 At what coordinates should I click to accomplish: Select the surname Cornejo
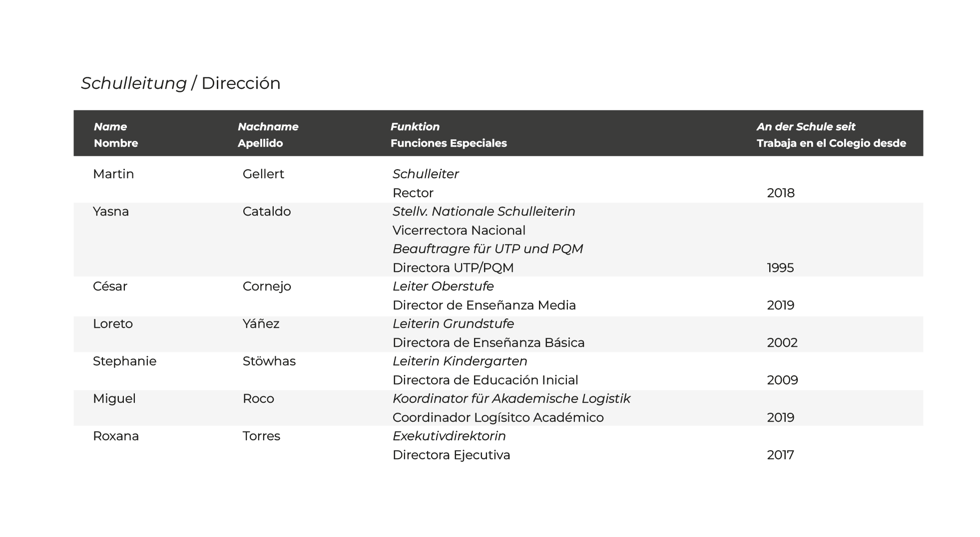click(x=267, y=286)
